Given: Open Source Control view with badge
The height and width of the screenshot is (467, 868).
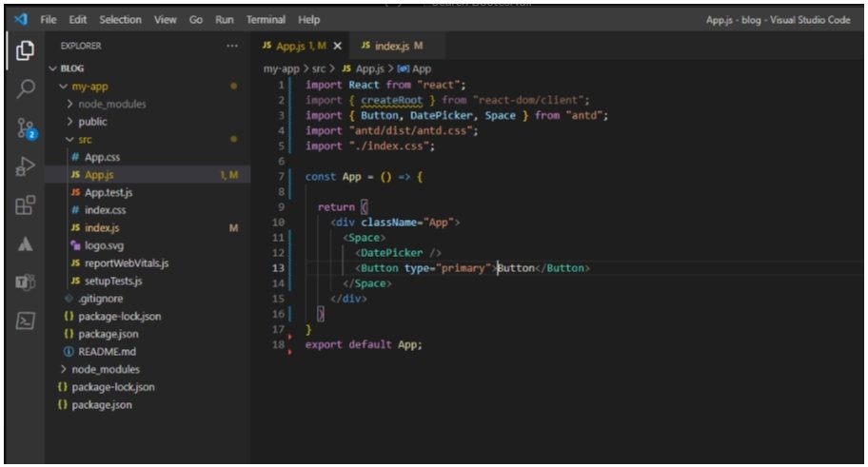Looking at the screenshot, I should click(26, 129).
